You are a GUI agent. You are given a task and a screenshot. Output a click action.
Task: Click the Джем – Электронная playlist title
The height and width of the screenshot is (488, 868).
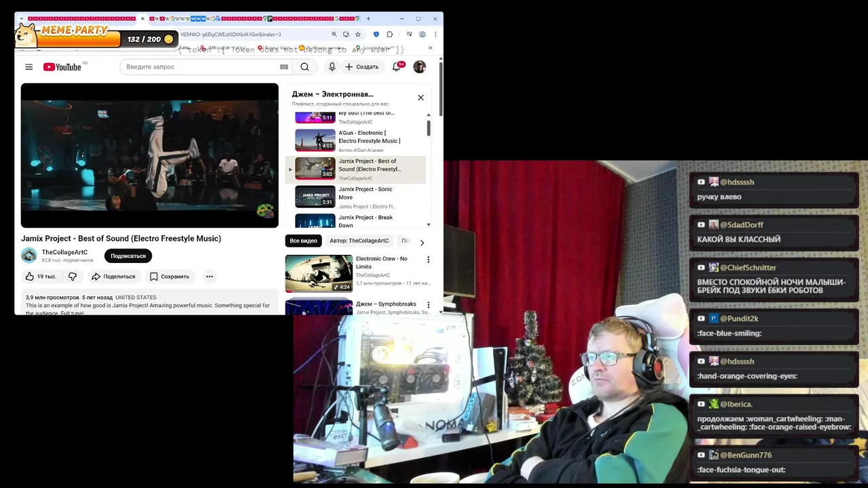tap(332, 94)
